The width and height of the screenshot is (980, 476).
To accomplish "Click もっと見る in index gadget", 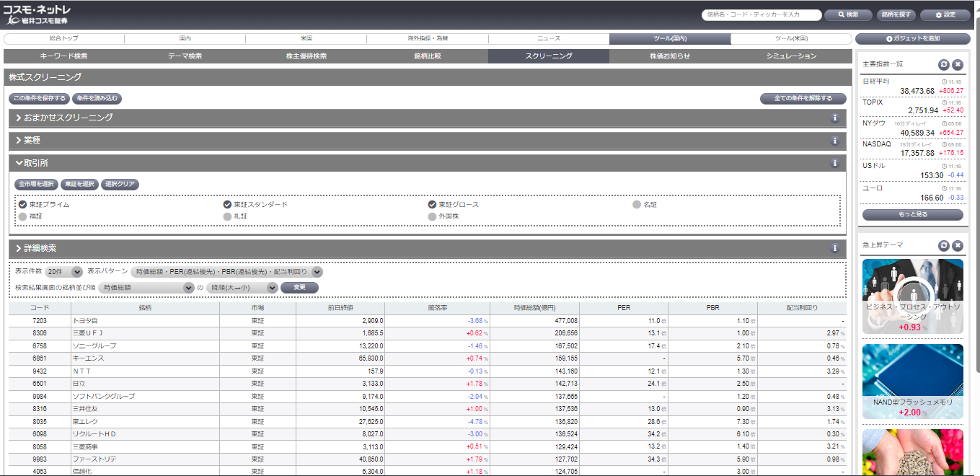I will pos(912,215).
